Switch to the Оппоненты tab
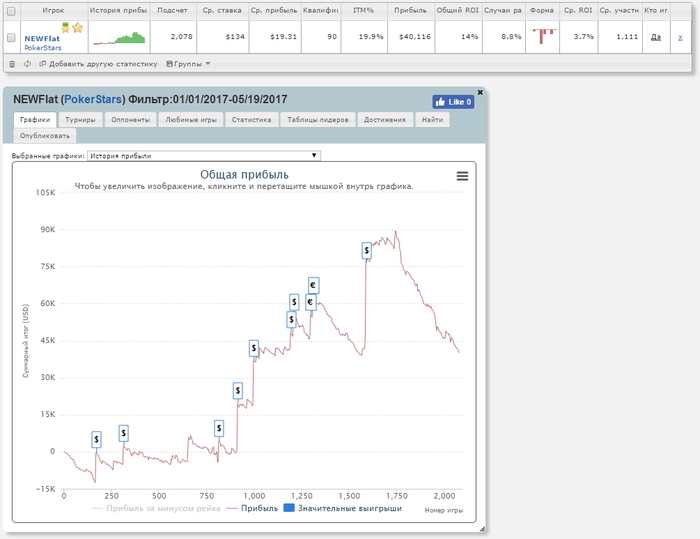This screenshot has width=700, height=539. click(x=130, y=120)
